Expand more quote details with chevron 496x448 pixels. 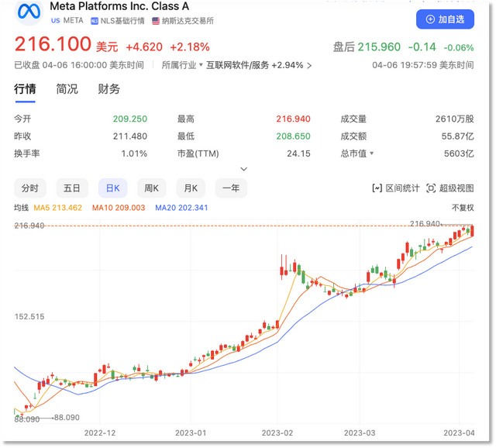243,168
